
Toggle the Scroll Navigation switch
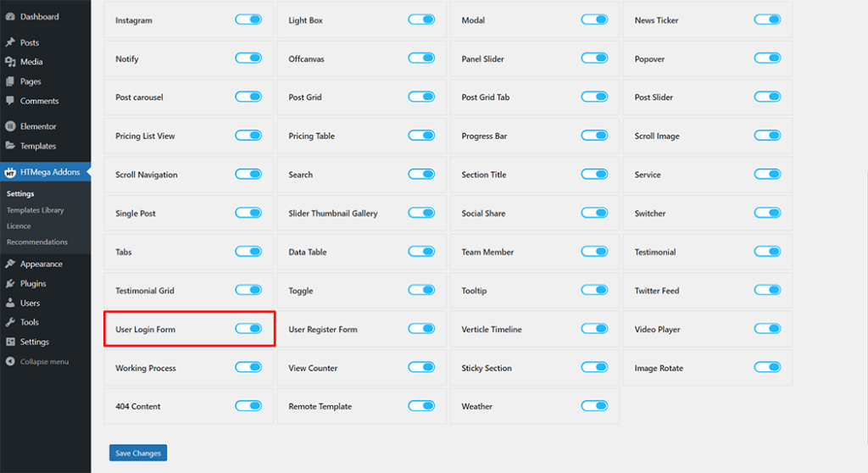(x=248, y=174)
